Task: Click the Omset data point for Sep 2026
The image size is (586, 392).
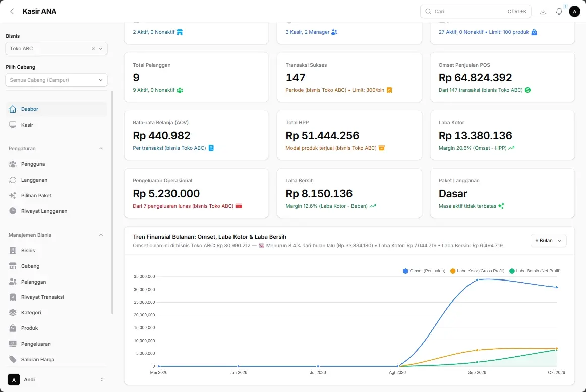Action: tap(477, 280)
